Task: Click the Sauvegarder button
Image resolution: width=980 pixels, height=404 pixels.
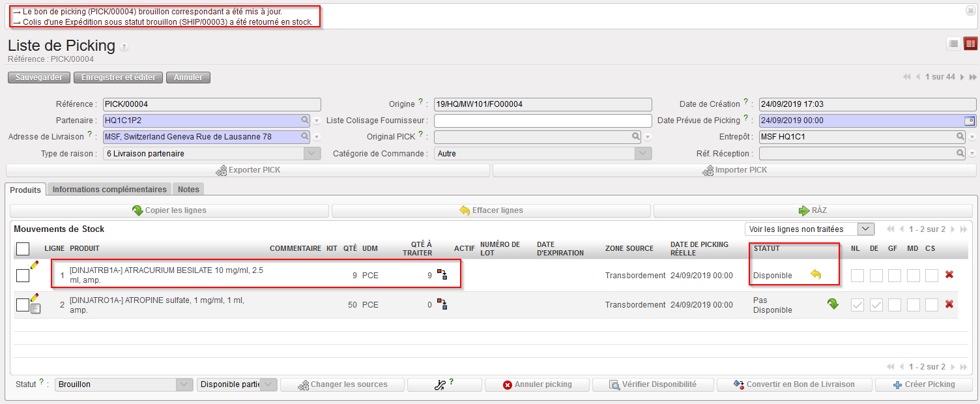Action: point(38,78)
